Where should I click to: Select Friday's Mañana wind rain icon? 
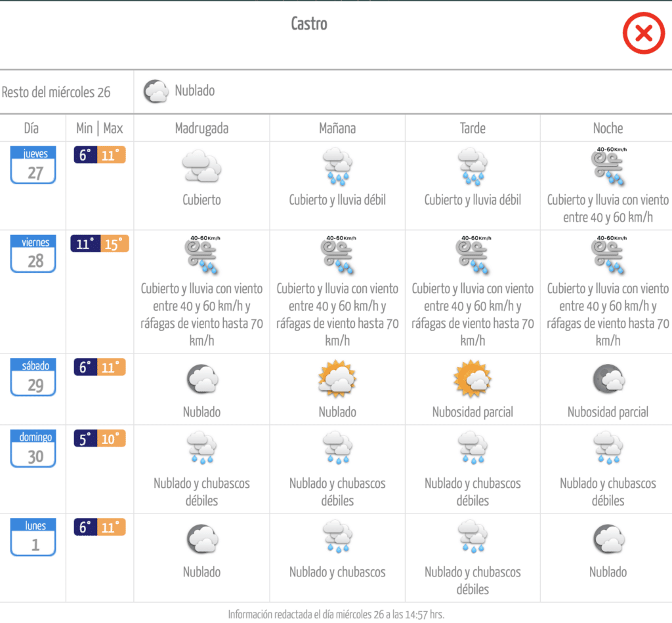coord(337,254)
